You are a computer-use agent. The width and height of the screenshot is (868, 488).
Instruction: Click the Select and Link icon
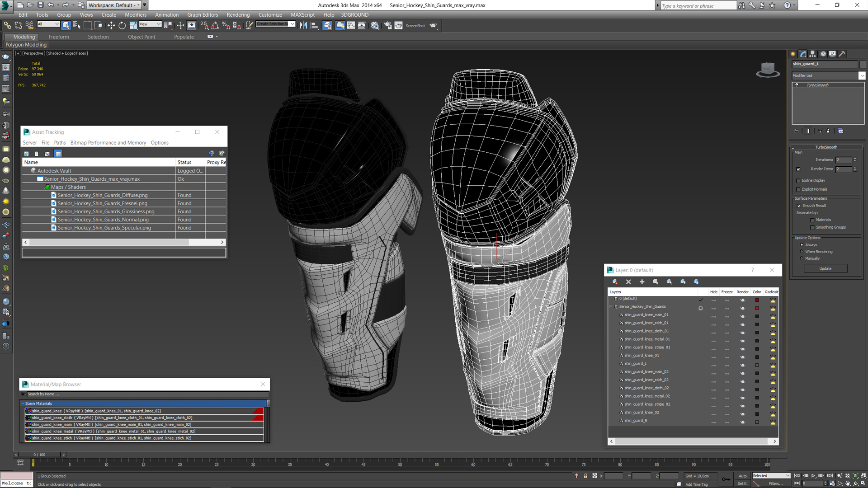click(x=8, y=26)
